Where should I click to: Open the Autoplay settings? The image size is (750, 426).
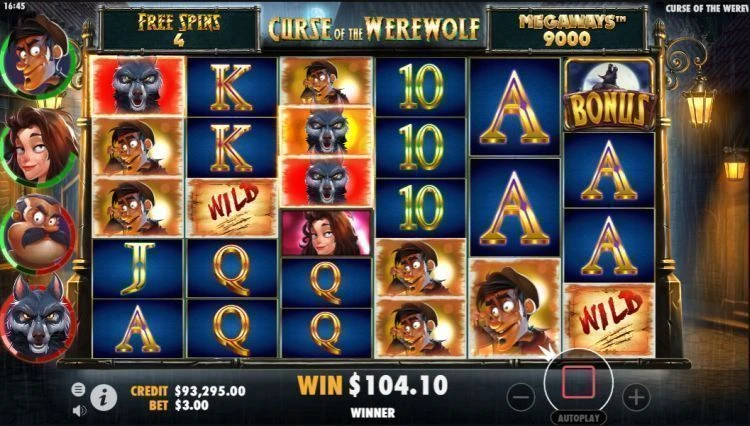578,418
